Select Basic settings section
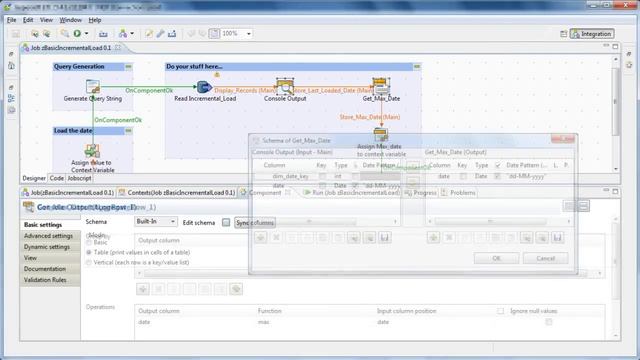 tap(50, 225)
